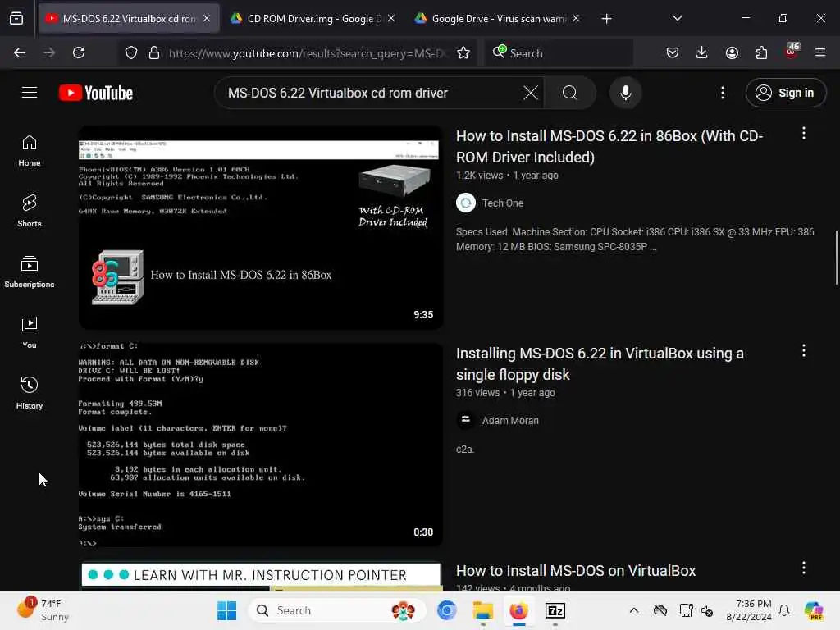Open Adam Moran channel avatar
Viewport: 840px width, 630px height.
pyautogui.click(x=466, y=421)
